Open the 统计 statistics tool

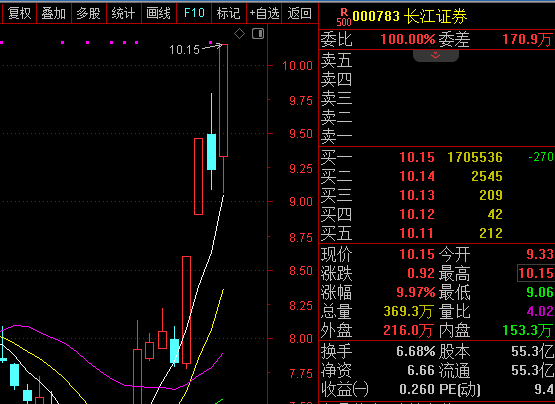(x=124, y=13)
